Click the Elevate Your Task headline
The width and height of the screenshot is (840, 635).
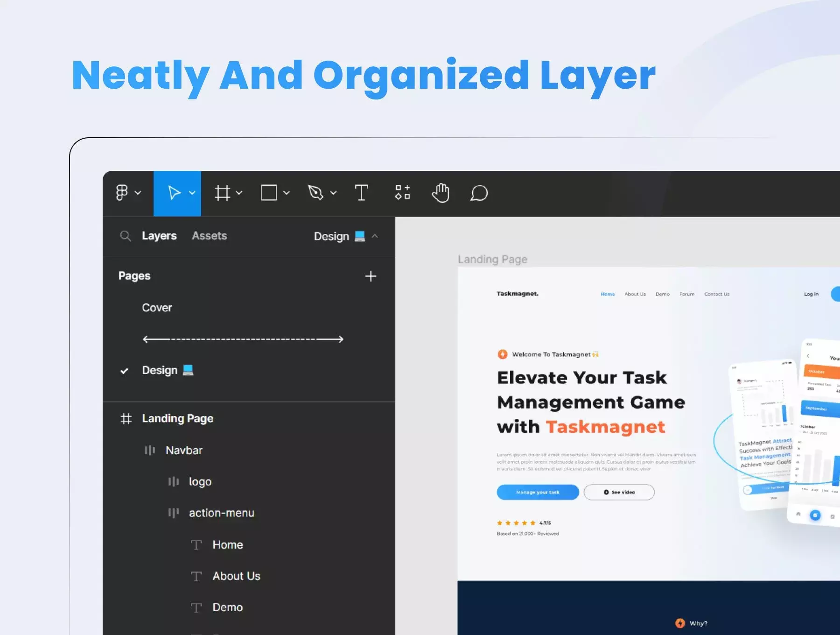tap(591, 402)
